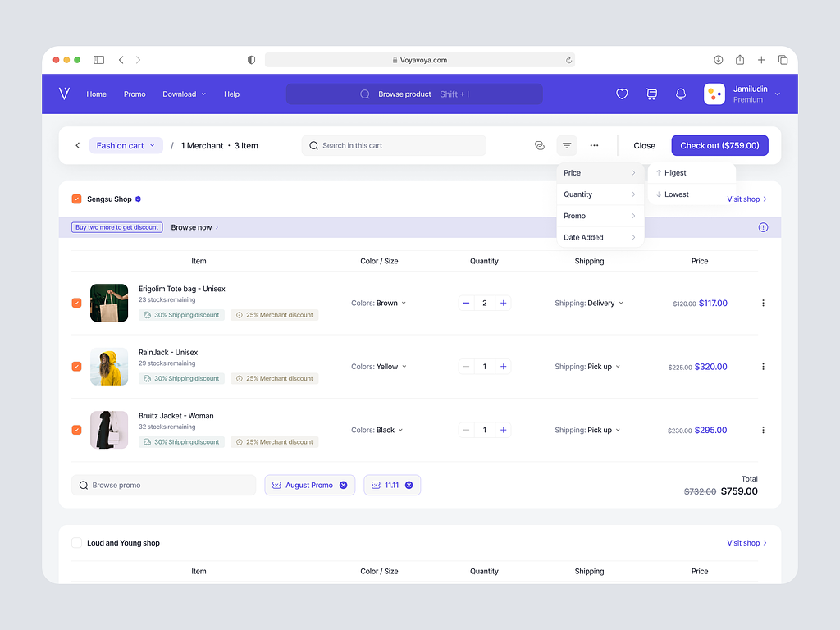This screenshot has height=630, width=840.
Task: Open the three-dot more options in cart toolbar
Action: coord(594,146)
